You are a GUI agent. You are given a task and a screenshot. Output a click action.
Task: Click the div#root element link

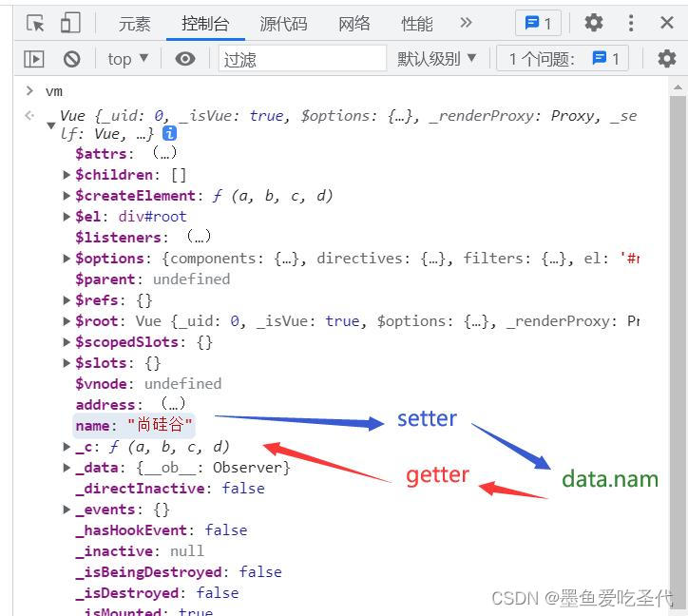[x=153, y=217]
